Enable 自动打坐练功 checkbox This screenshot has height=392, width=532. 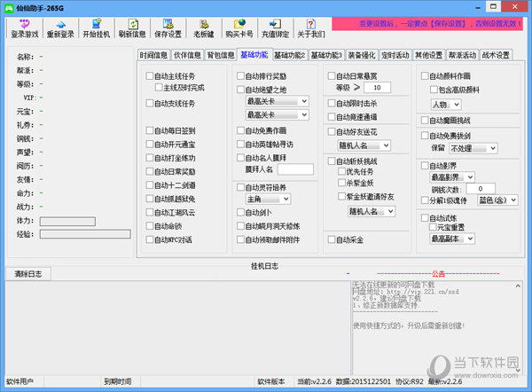(x=150, y=158)
